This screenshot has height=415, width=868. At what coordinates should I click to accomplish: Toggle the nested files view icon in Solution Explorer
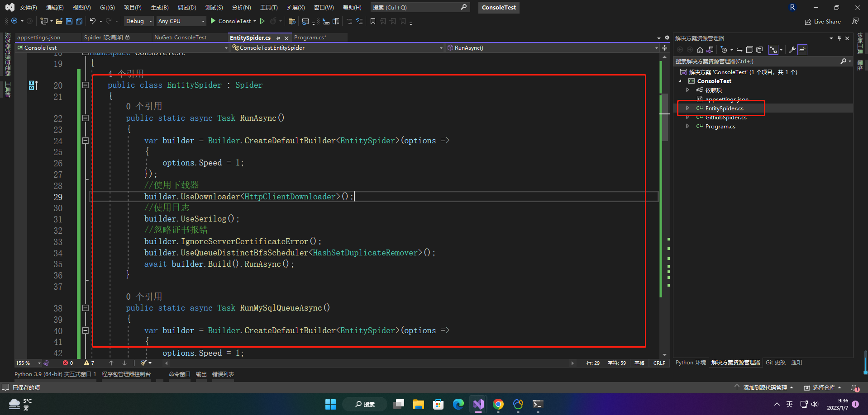pos(773,50)
